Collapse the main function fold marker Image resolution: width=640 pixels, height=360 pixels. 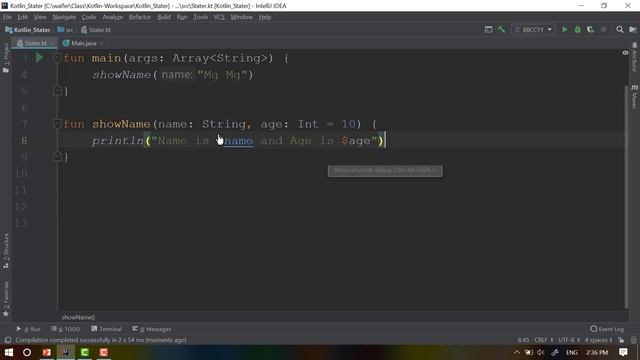tap(57, 58)
